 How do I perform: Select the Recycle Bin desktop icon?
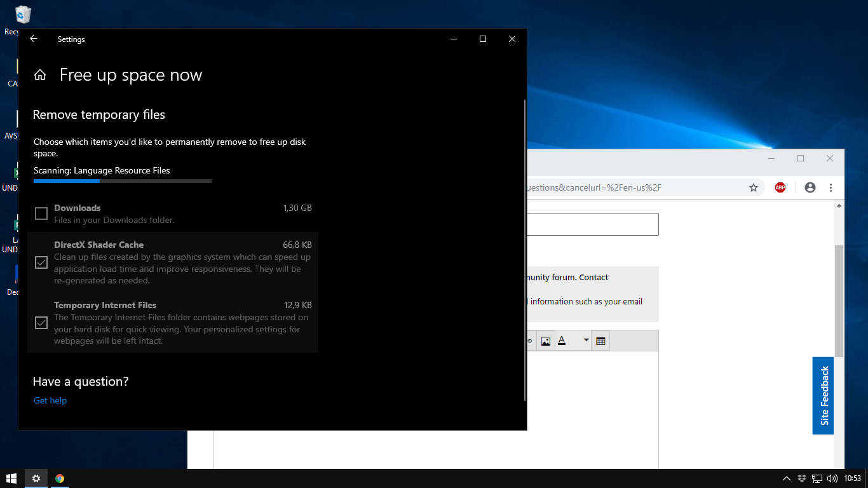[22, 19]
